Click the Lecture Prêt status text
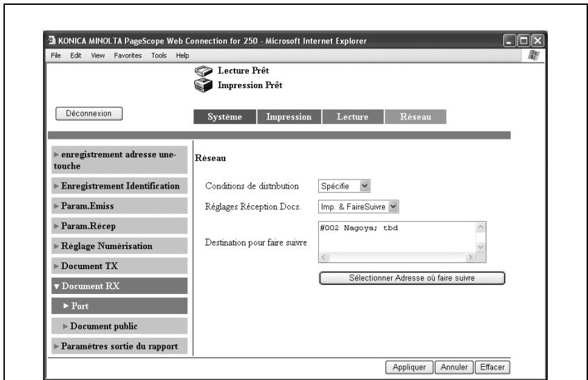This screenshot has height=380, width=588. coord(243,71)
